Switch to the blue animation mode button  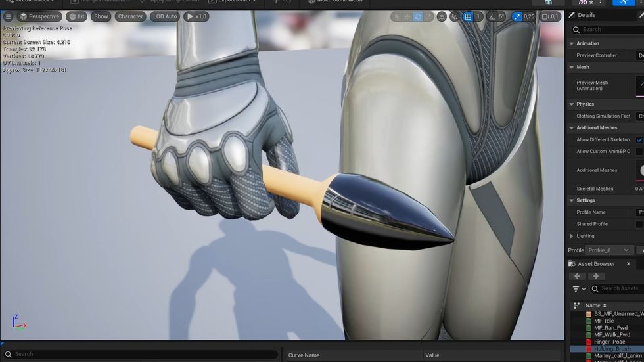624,2
